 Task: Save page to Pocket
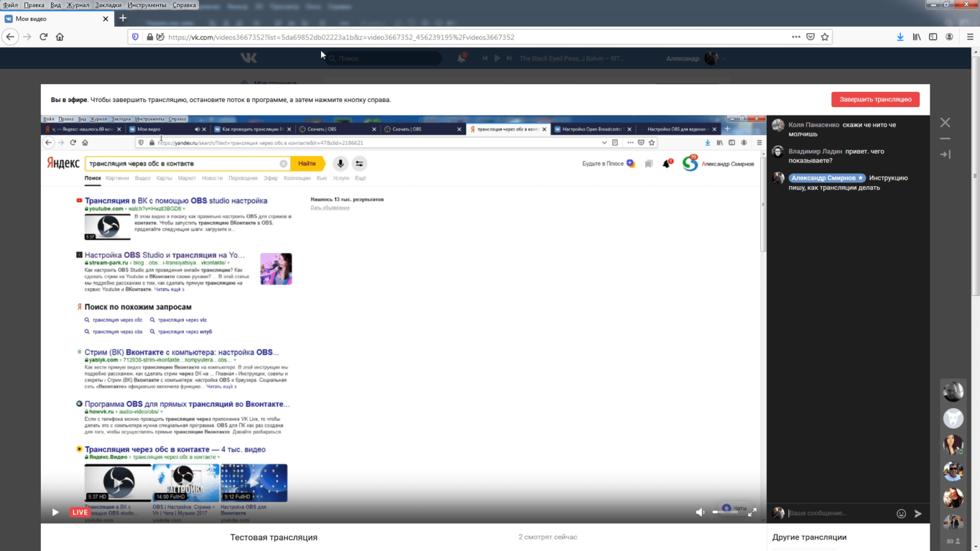tap(810, 37)
